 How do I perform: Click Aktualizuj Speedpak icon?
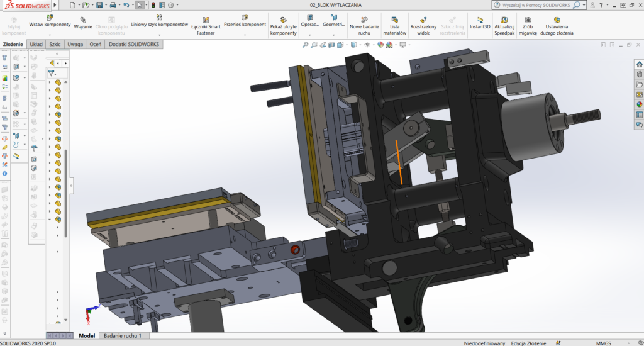[504, 20]
